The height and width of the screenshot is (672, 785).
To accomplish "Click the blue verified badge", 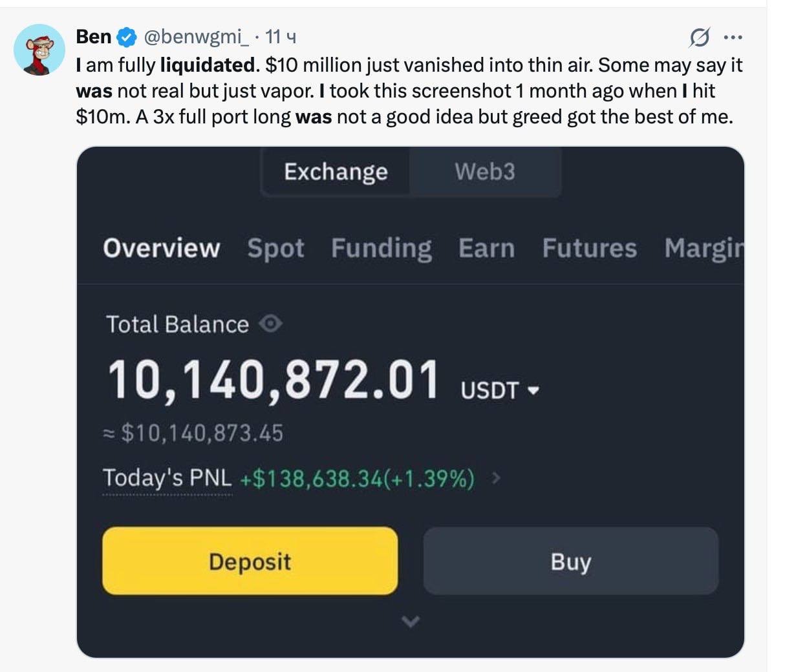I will tap(127, 37).
